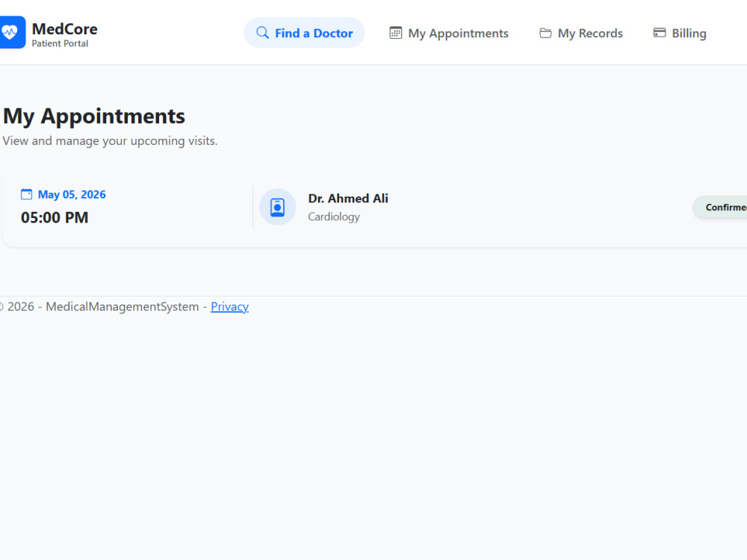Screen dimensions: 747x560
Task: Click the calendar icon next to May 05, 2026
Action: pos(27,194)
